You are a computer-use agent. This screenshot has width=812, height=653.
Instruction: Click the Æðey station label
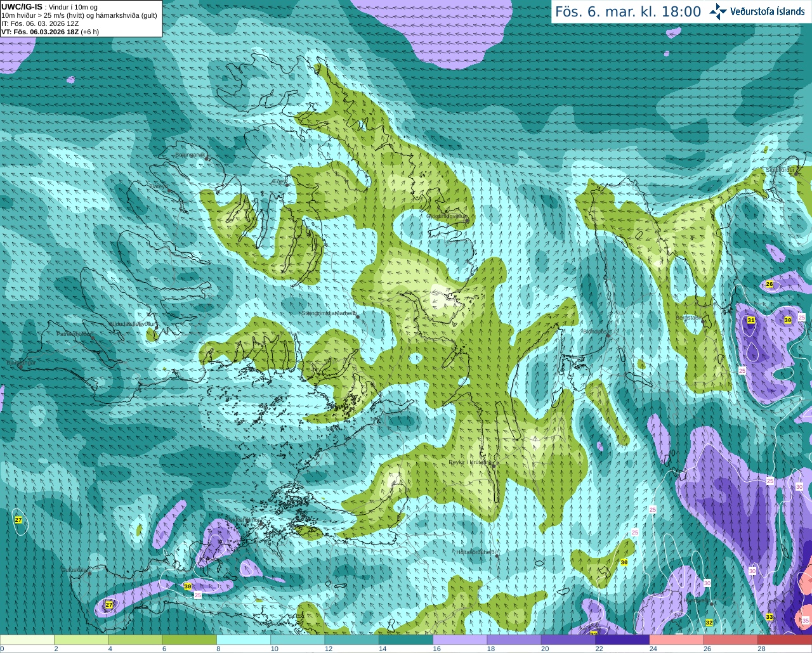(x=278, y=181)
